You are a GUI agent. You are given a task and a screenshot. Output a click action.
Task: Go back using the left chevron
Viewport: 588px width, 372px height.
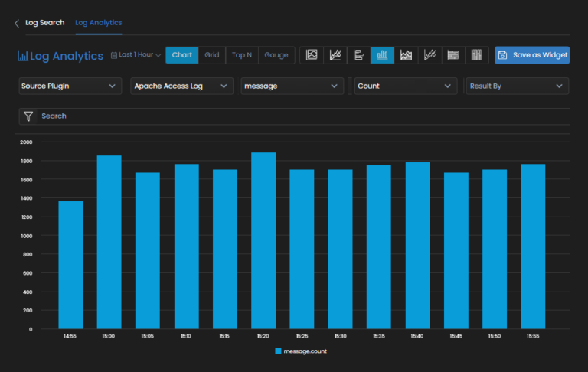click(x=17, y=23)
